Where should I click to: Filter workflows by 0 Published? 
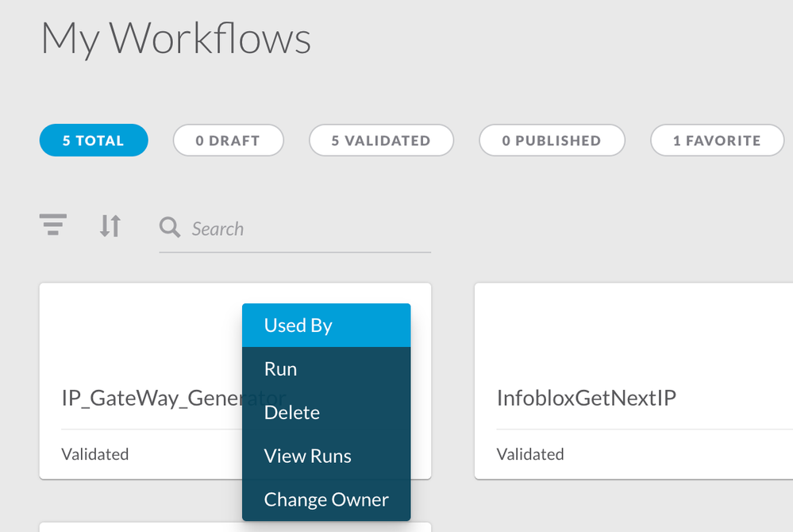[x=552, y=140]
